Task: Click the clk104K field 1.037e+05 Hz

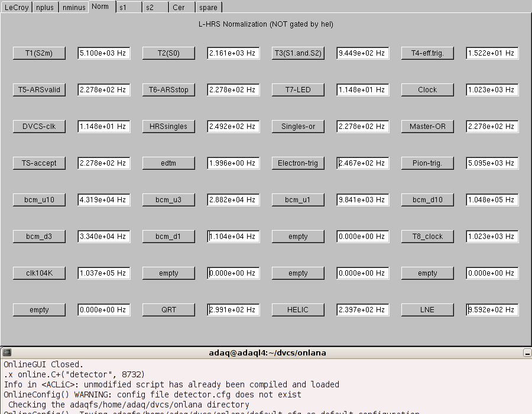Action: [104, 273]
